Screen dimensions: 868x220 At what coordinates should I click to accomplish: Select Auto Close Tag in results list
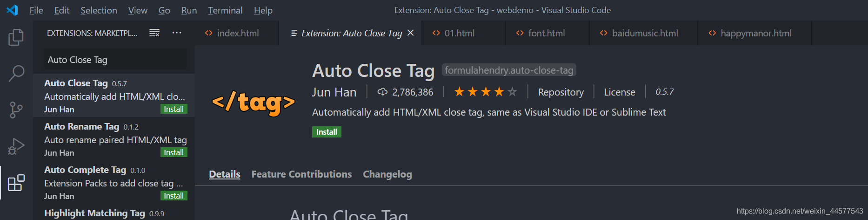point(114,96)
